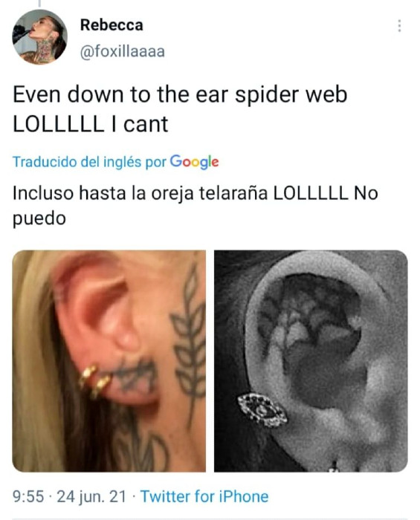Tap the leaf tattoo in left photo
The width and height of the screenshot is (420, 520).
click(190, 343)
